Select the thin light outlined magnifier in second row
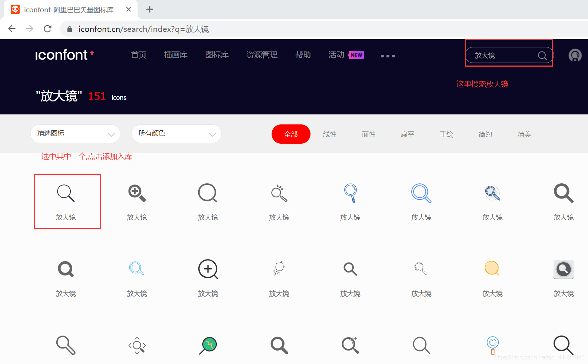 (x=421, y=269)
